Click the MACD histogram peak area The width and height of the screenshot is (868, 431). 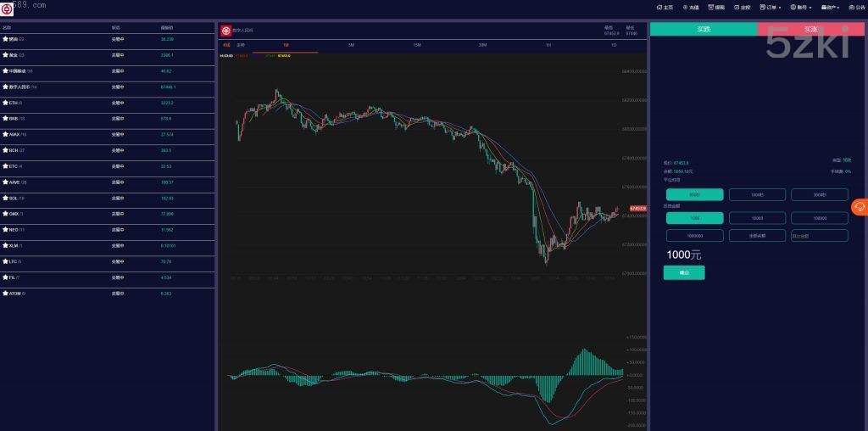coord(584,361)
